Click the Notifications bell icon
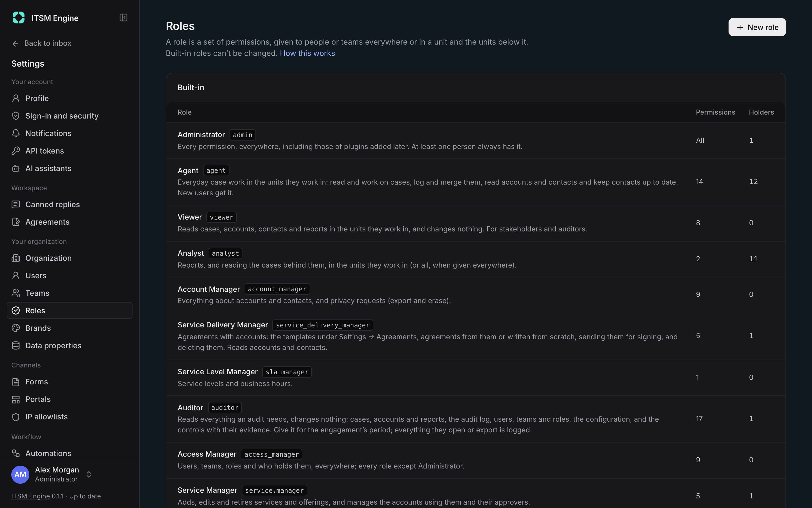 (16, 133)
